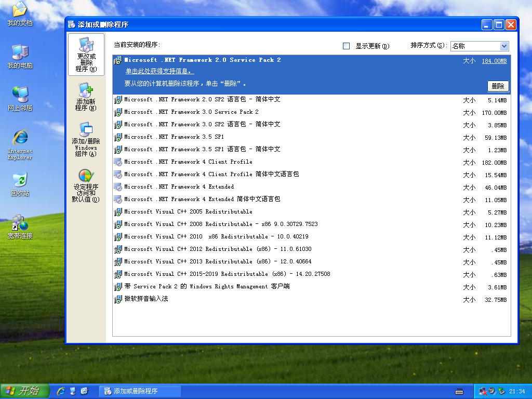The image size is (532, 399).
Task: Select .NET Framework 4 Client Profile 简体中文语言包
Action: pyautogui.click(x=312, y=175)
